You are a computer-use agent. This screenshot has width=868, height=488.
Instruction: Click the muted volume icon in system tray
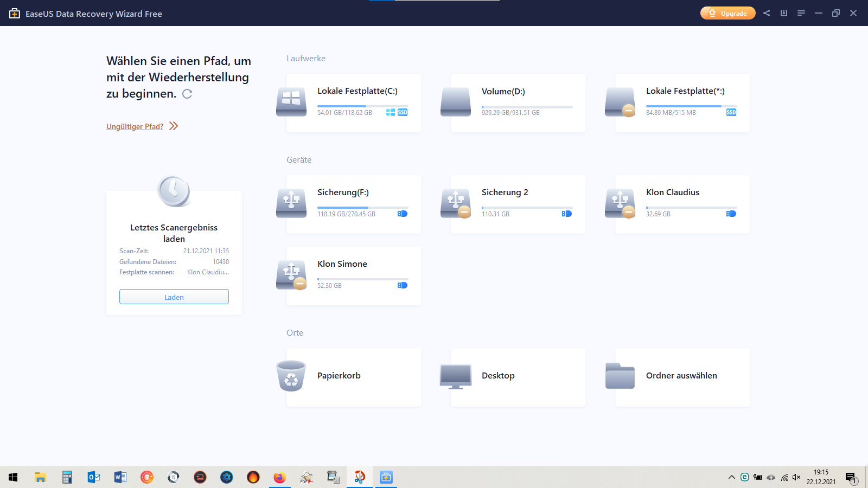[x=796, y=477]
